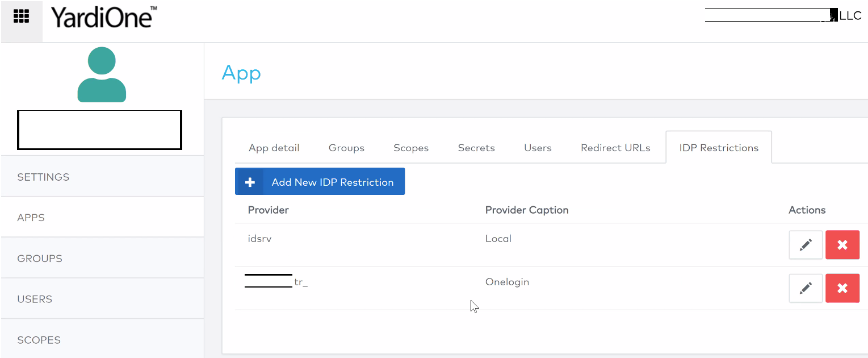Delete the idsrv Local provider restriction

point(842,244)
